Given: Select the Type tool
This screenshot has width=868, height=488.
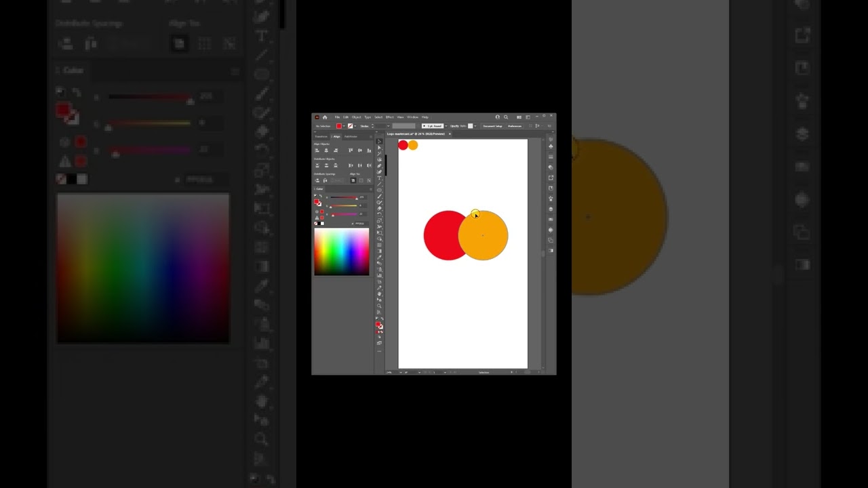Looking at the screenshot, I should [379, 178].
